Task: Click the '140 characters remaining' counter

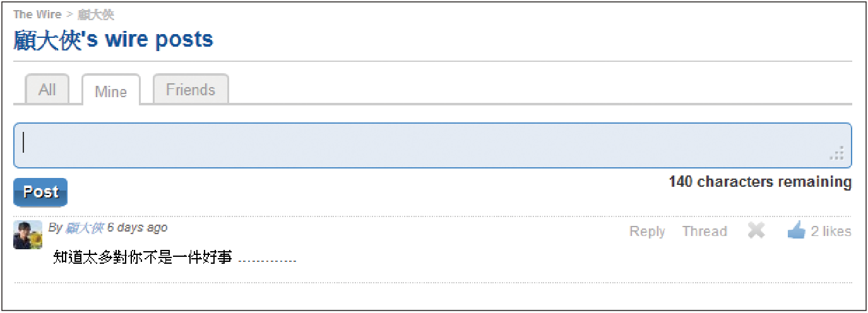Action: (760, 182)
